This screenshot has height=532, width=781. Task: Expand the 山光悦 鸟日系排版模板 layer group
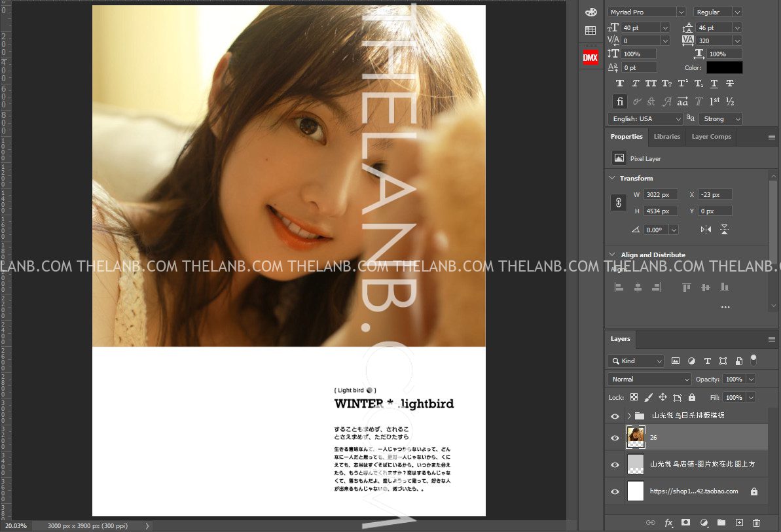[629, 416]
